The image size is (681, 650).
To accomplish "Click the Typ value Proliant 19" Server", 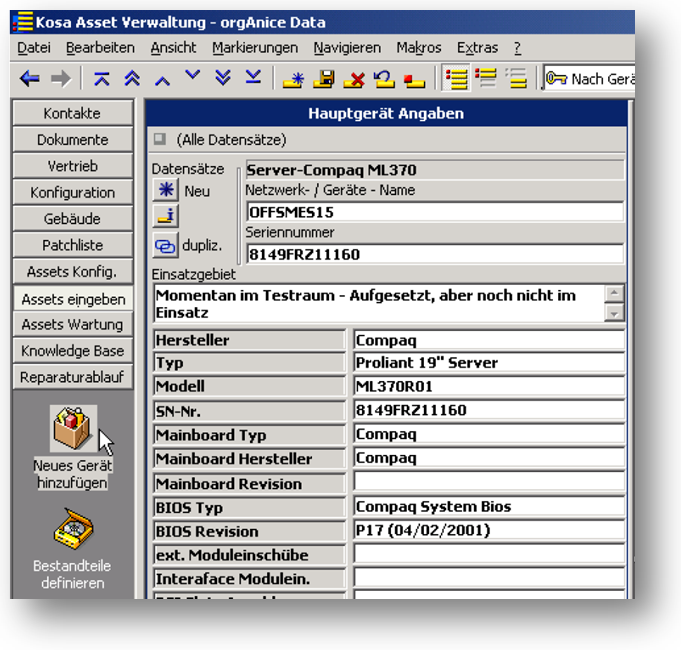I will (x=489, y=363).
